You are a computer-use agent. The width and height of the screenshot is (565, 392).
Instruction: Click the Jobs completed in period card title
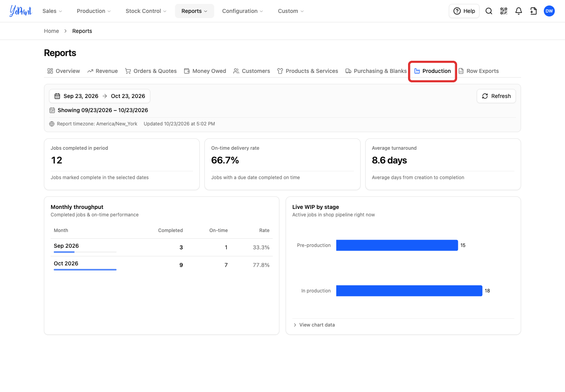79,148
